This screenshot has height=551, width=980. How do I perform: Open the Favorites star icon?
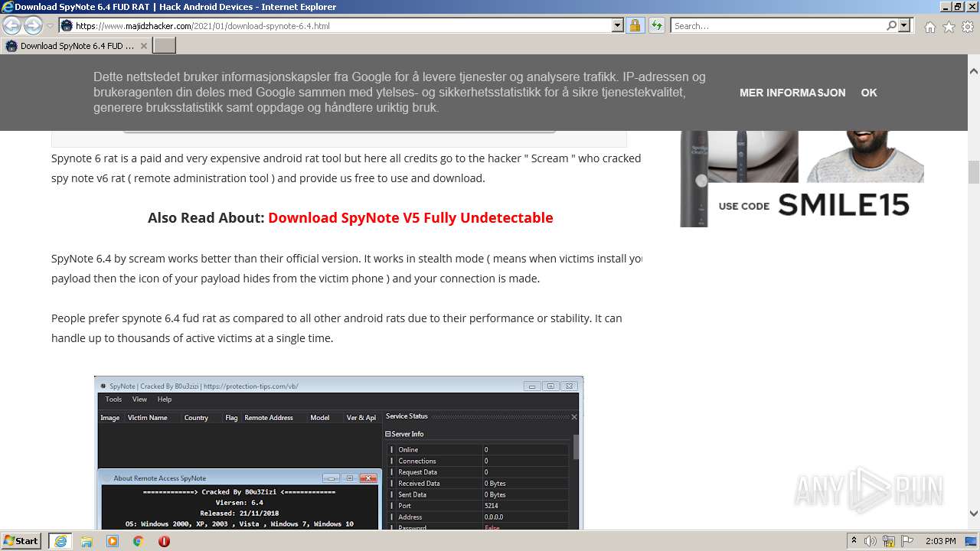(x=949, y=27)
